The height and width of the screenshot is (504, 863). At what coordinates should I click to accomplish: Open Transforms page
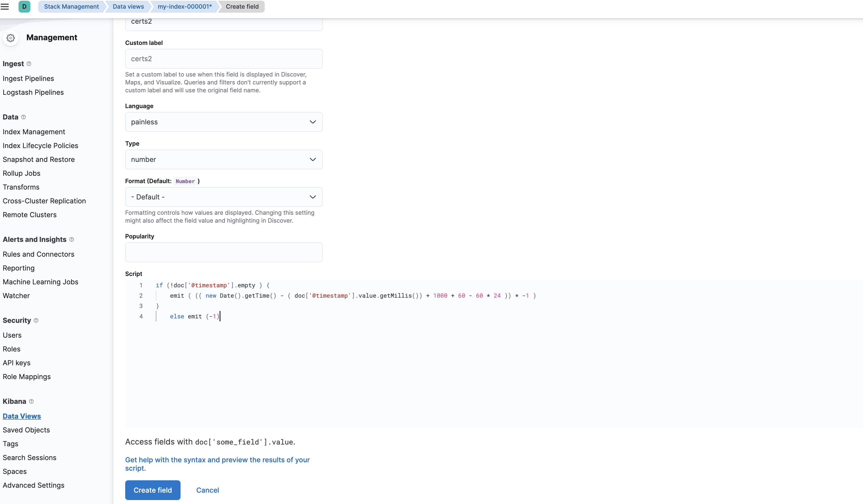pyautogui.click(x=21, y=187)
